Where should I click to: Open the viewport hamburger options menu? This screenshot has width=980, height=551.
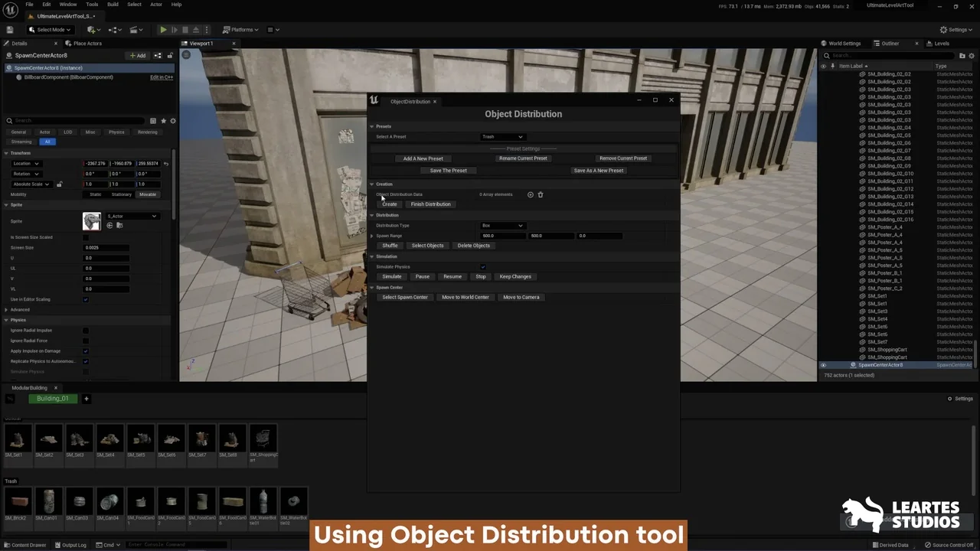[186, 55]
